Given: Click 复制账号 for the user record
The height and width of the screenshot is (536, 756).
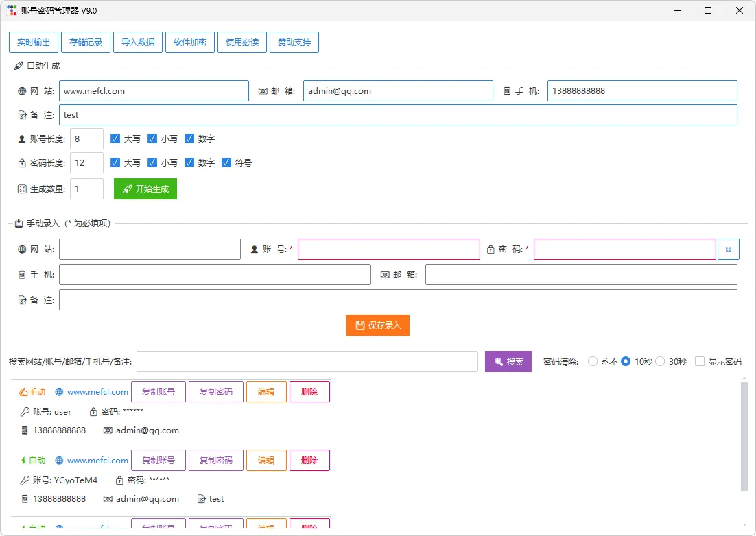Looking at the screenshot, I should tap(158, 392).
